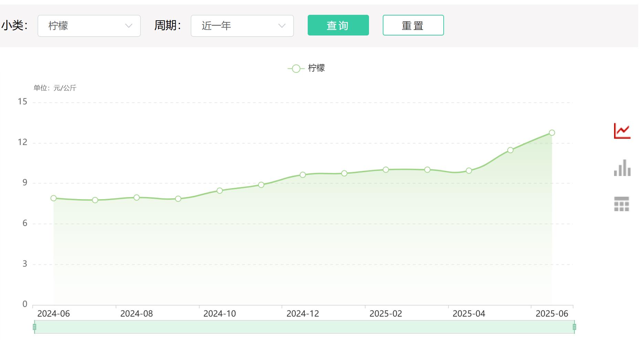
Task: Switch to line chart view icon
Action: tap(622, 131)
